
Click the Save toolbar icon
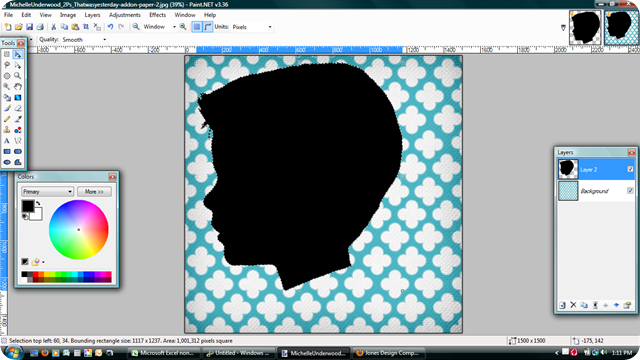coord(29,27)
